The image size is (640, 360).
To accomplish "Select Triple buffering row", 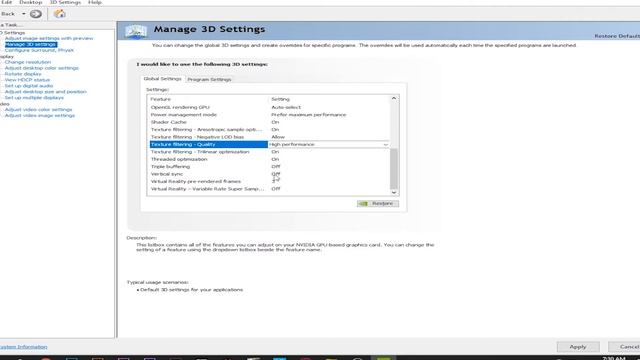I will [268, 167].
